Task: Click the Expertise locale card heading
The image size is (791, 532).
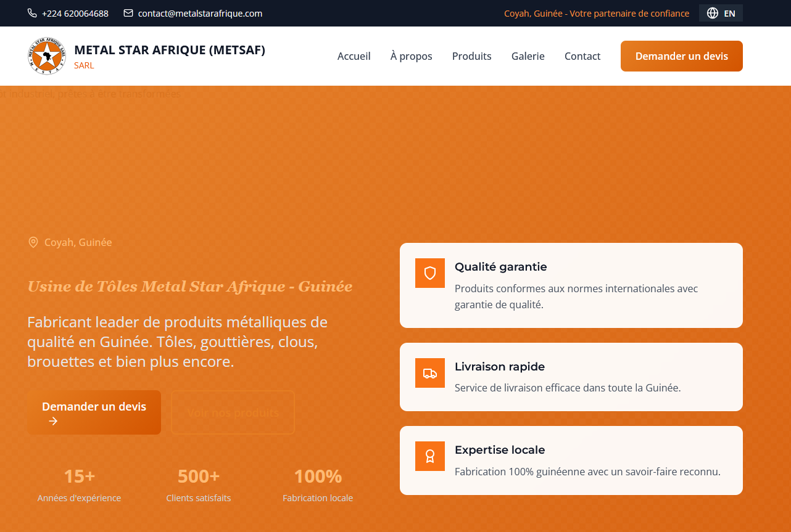Action: (x=500, y=450)
